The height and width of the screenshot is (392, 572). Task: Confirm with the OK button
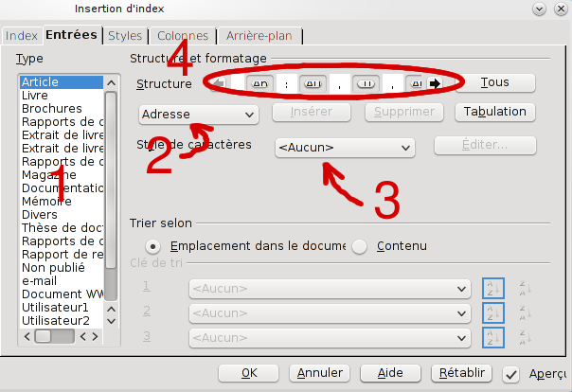click(x=249, y=373)
